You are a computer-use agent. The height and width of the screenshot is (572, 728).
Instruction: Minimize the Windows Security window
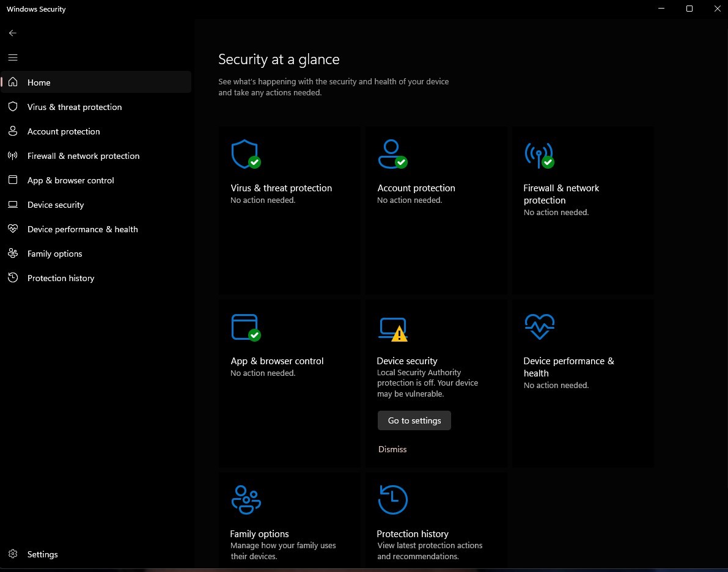(661, 9)
